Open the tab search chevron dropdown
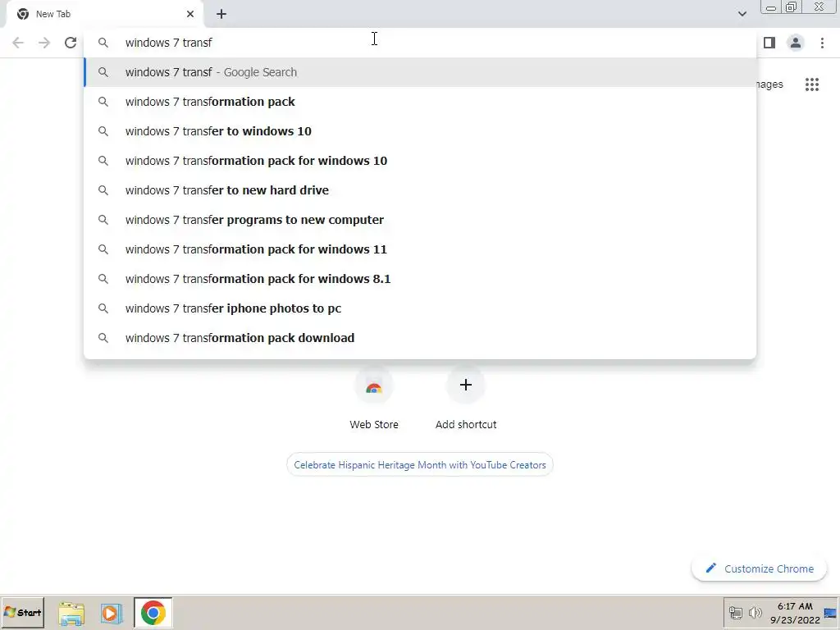Image resolution: width=840 pixels, height=630 pixels. click(x=742, y=14)
